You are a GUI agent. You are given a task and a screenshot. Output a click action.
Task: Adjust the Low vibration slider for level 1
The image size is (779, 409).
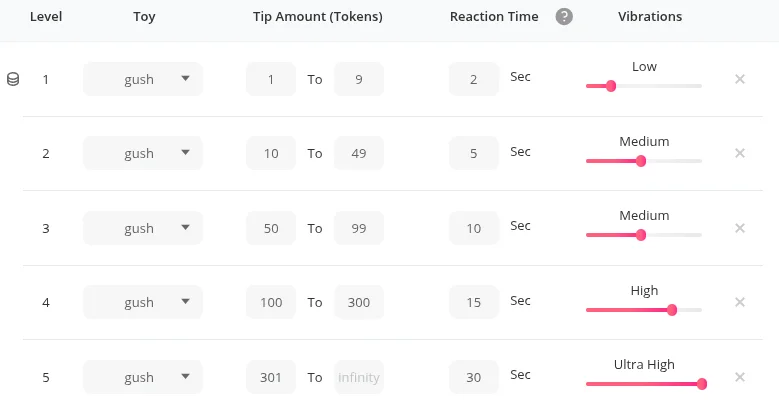[x=611, y=86]
